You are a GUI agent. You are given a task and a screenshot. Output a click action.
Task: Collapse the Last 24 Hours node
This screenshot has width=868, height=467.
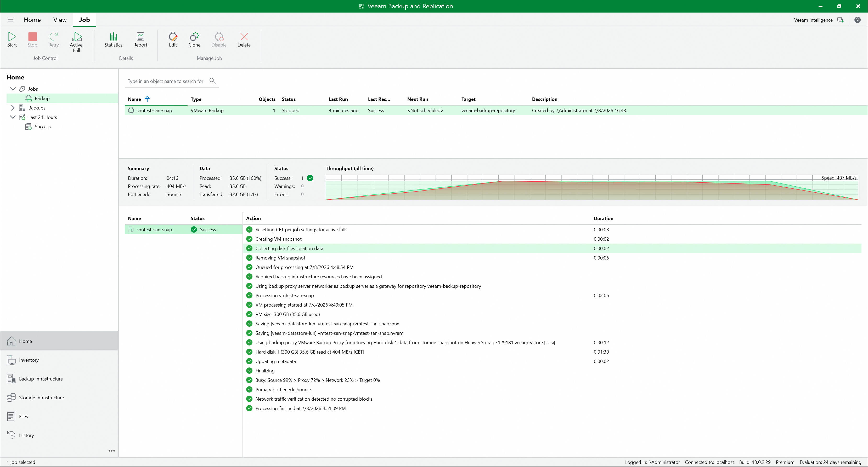13,117
